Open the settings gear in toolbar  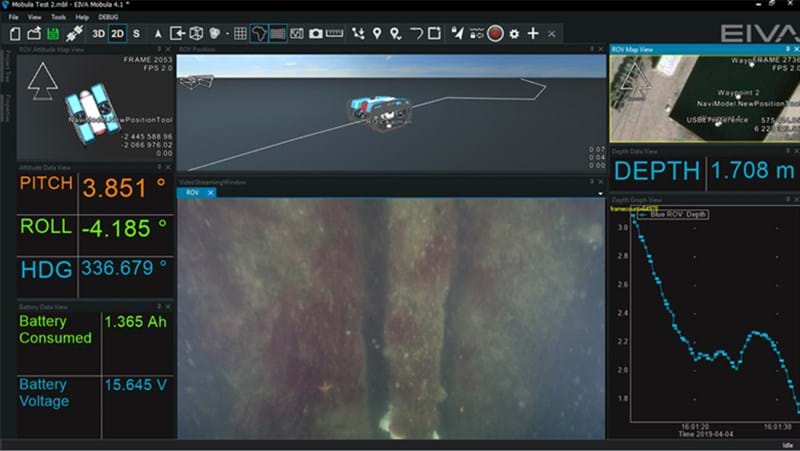514,33
